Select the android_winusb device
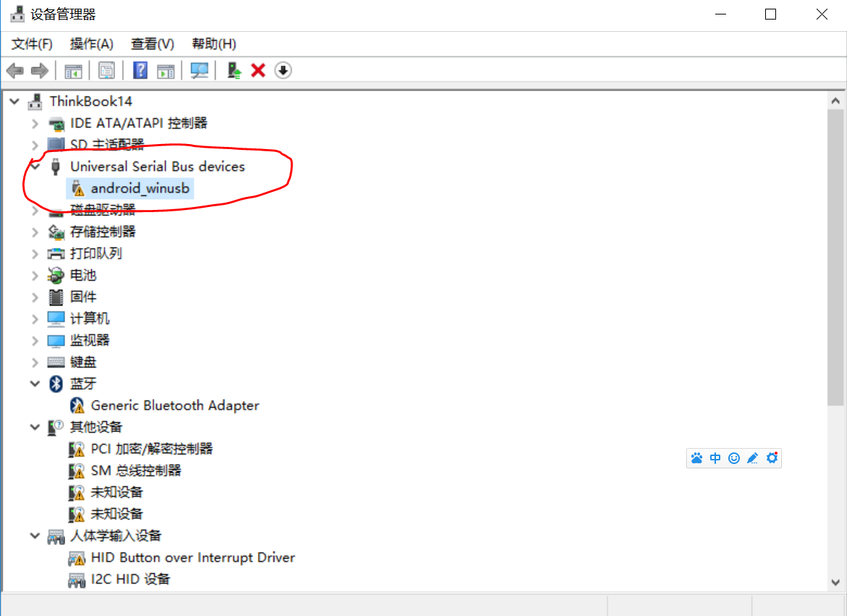This screenshot has height=616, width=847. pos(140,189)
